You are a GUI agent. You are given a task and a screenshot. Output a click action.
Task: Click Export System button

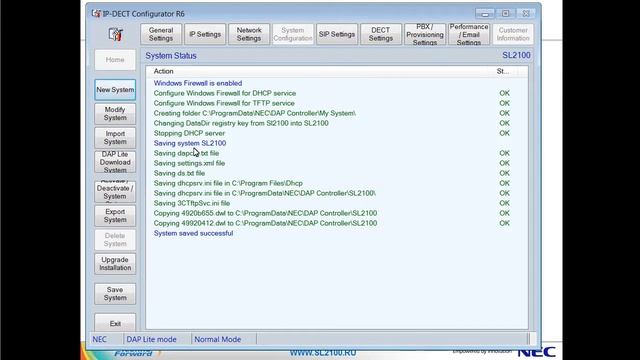point(115,216)
